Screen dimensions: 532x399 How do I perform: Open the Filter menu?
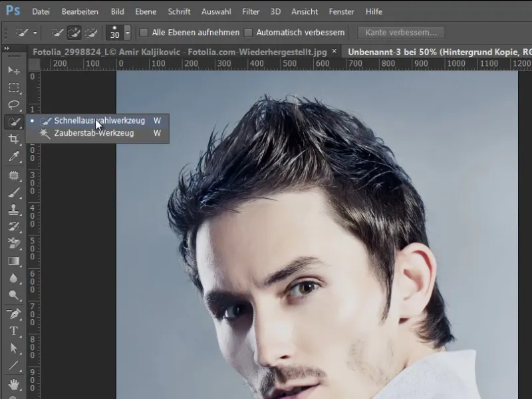point(251,11)
